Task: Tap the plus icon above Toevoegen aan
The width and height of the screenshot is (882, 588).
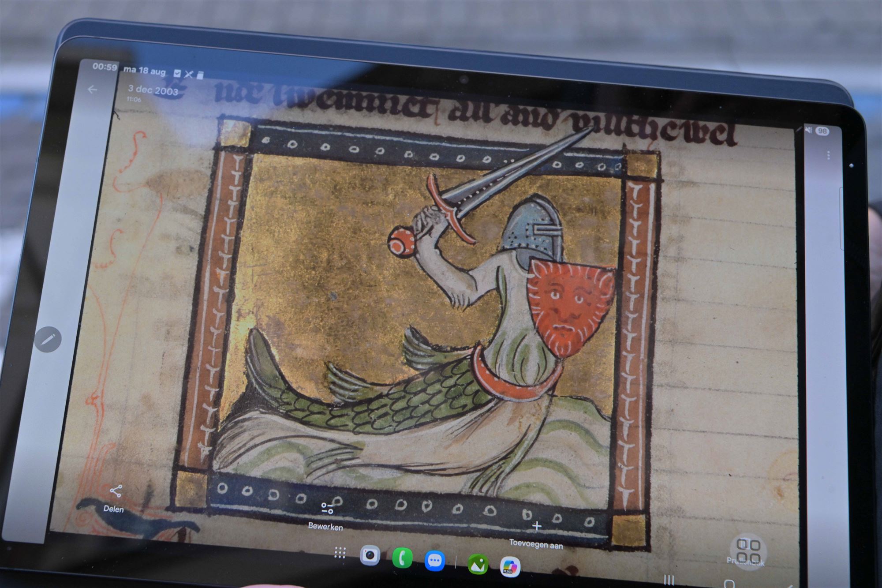Action: (x=537, y=526)
